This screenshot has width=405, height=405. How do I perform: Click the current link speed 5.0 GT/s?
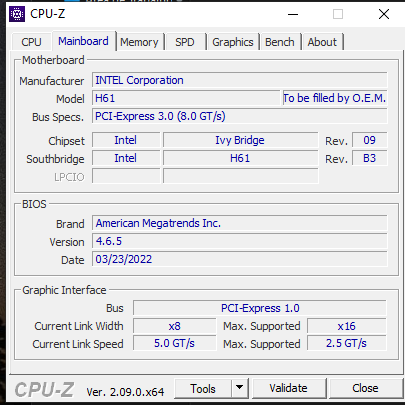coord(175,343)
